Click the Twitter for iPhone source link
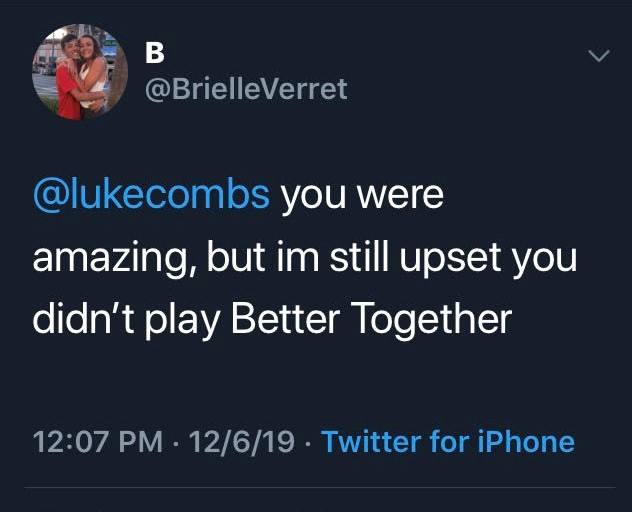632x512 pixels. 448,441
